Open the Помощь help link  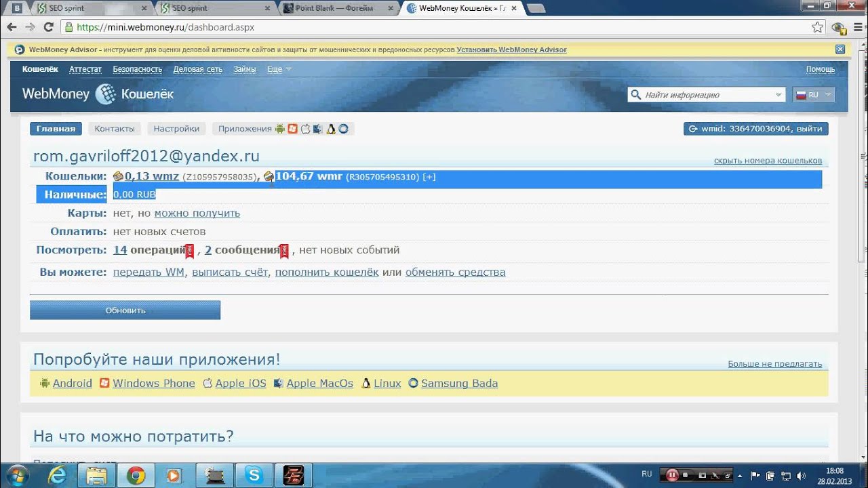coord(821,69)
